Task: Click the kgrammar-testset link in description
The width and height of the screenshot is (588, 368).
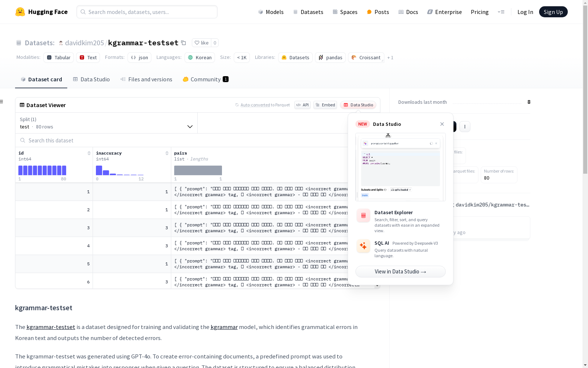Action: coord(51,327)
